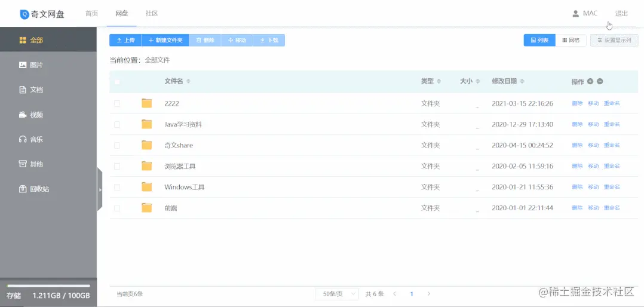Click the Windows工具 folder icon
The height and width of the screenshot is (307, 644).
[x=146, y=187]
